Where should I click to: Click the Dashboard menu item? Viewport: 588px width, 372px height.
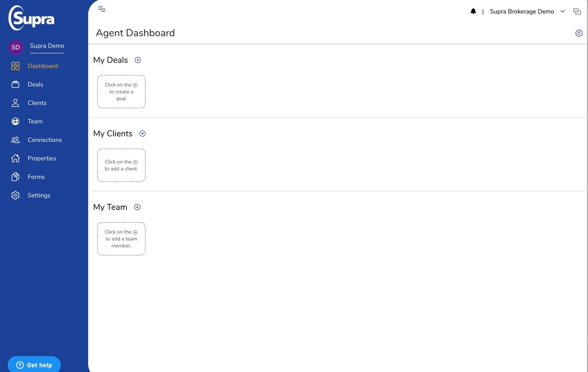43,66
